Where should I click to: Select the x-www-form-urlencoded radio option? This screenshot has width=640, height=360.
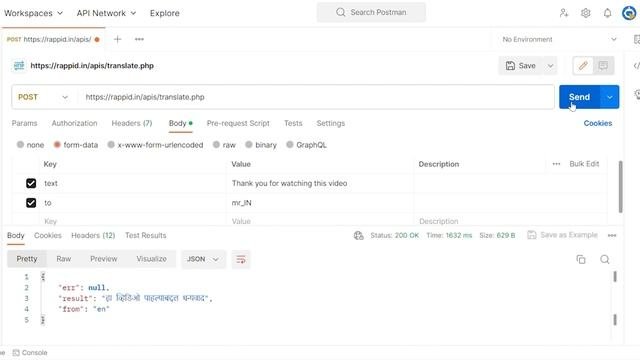point(111,144)
